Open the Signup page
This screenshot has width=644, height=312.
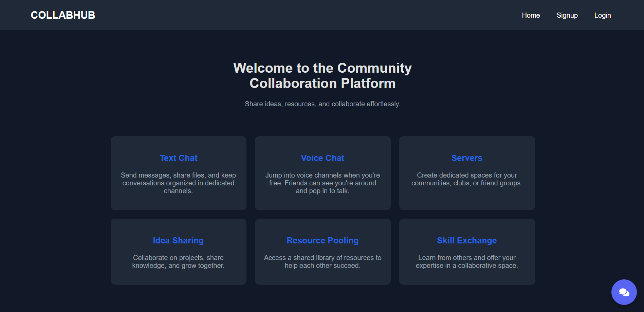tap(567, 15)
